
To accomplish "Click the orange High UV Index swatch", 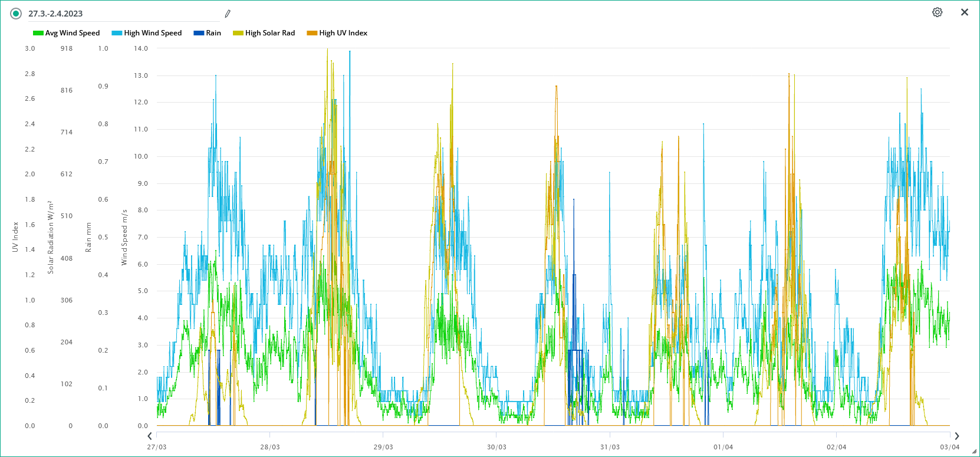I will tap(312, 33).
